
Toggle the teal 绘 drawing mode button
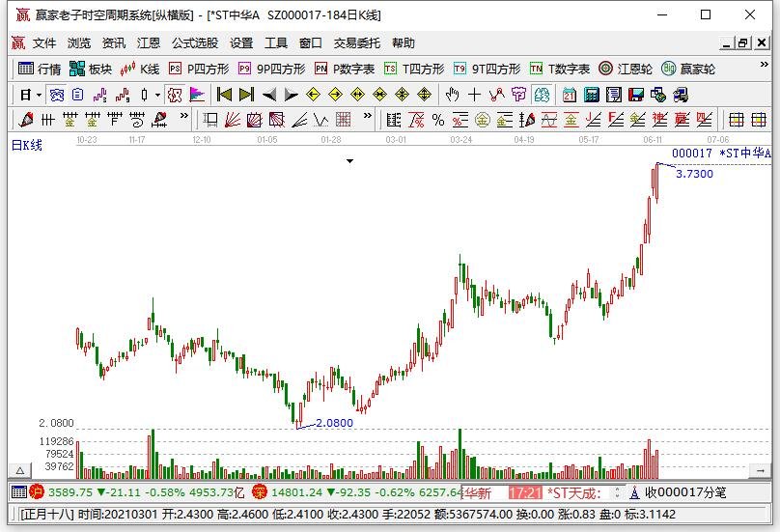541,95
